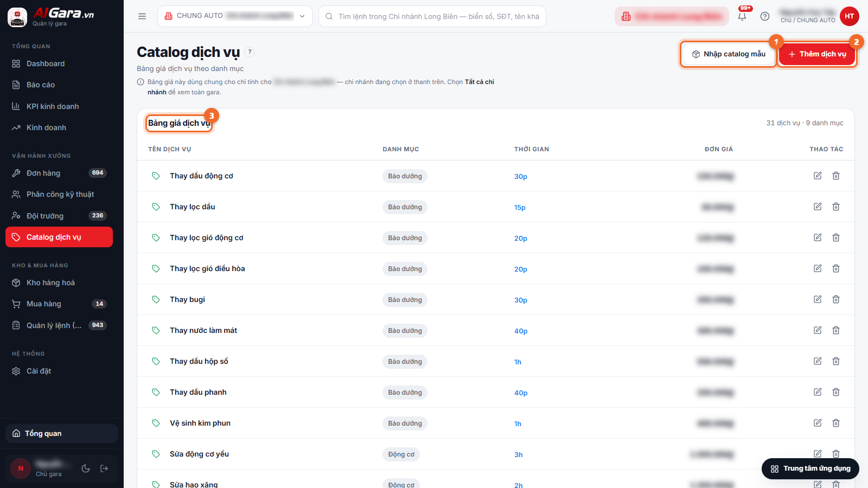Select Kinh doanh in sidebar
The height and width of the screenshot is (488, 868).
(x=59, y=127)
